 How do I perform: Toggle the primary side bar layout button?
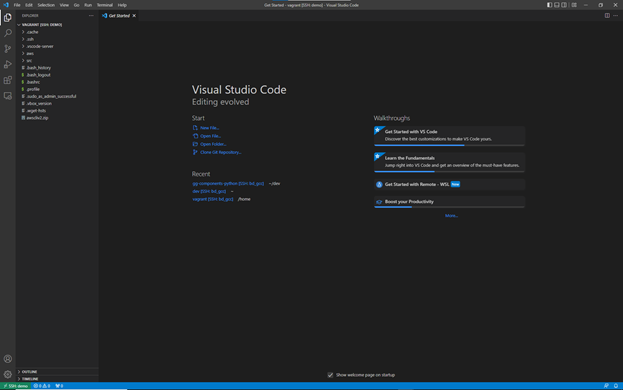(549, 5)
